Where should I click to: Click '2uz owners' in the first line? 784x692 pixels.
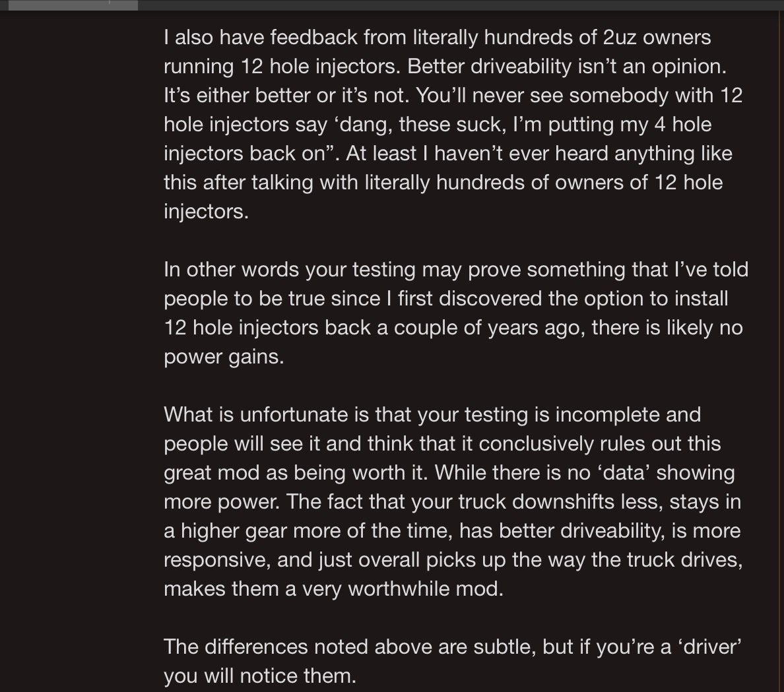click(657, 38)
